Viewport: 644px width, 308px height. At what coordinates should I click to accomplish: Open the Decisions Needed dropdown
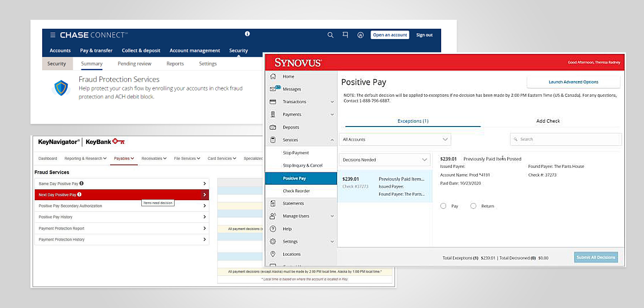[385, 160]
